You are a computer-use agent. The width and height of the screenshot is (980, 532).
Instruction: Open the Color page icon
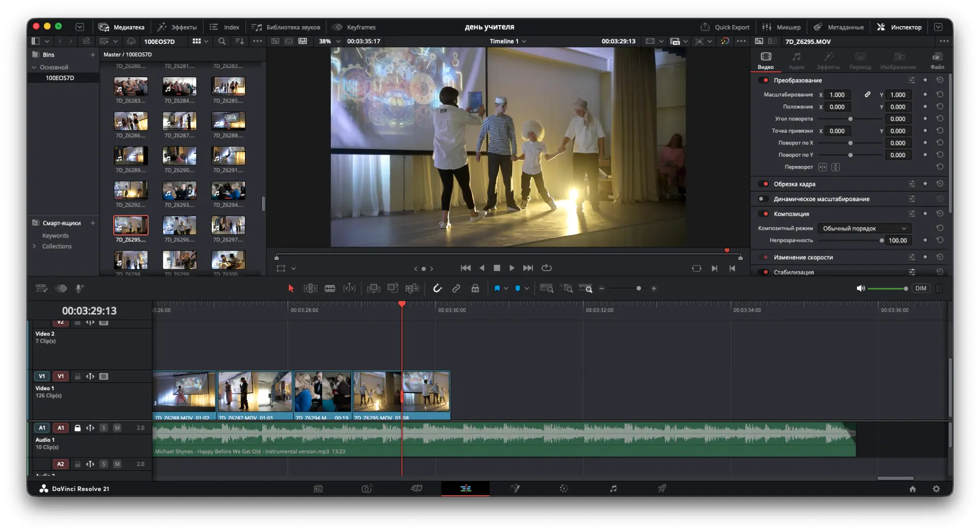coord(563,489)
